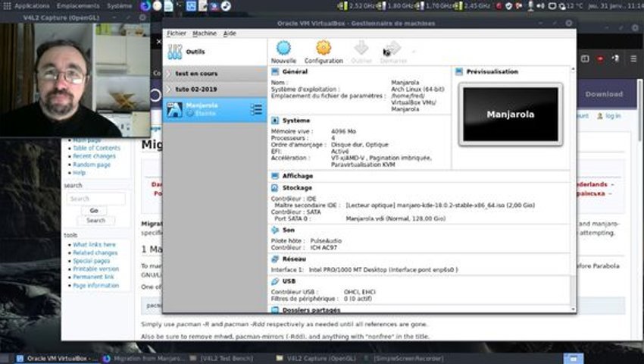Screen dimensions: 644x364
Task: Open 'Table of Contents' wiki link
Action: click(96, 148)
